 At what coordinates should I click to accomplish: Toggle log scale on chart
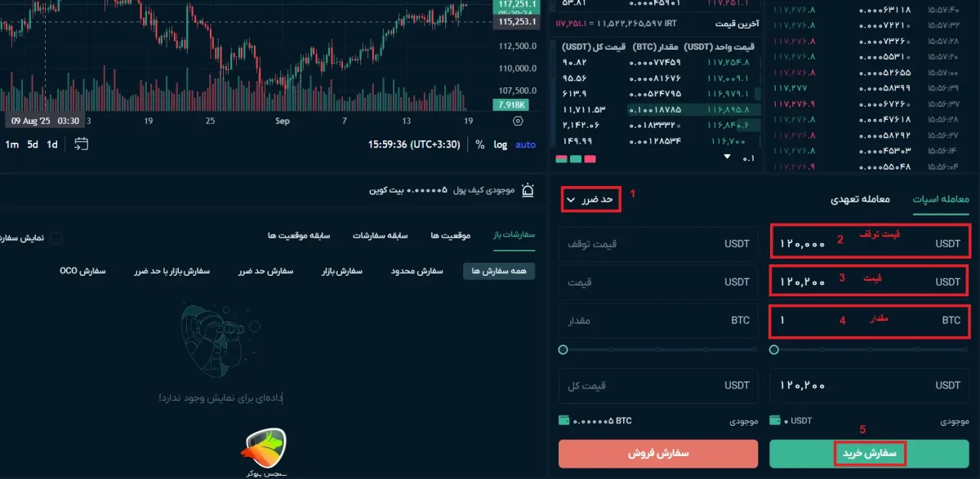[501, 144]
